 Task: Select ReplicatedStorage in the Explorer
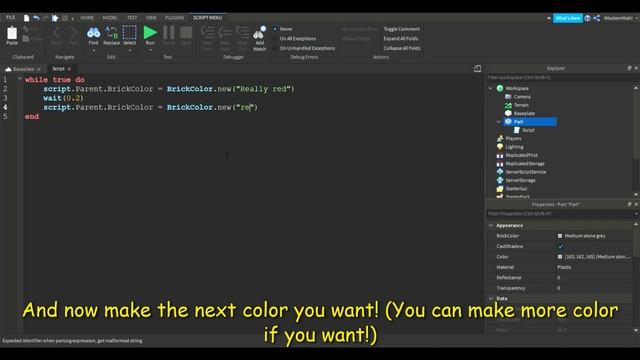pos(524,164)
